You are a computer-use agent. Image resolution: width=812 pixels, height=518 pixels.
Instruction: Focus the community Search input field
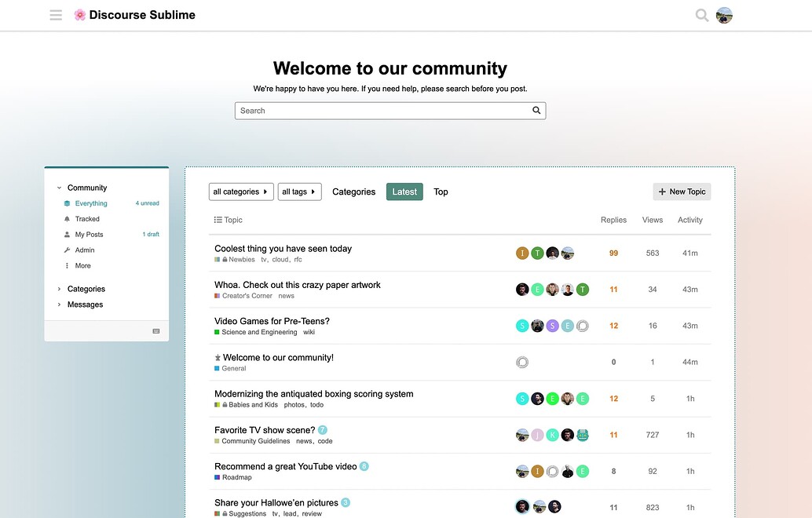click(x=381, y=111)
